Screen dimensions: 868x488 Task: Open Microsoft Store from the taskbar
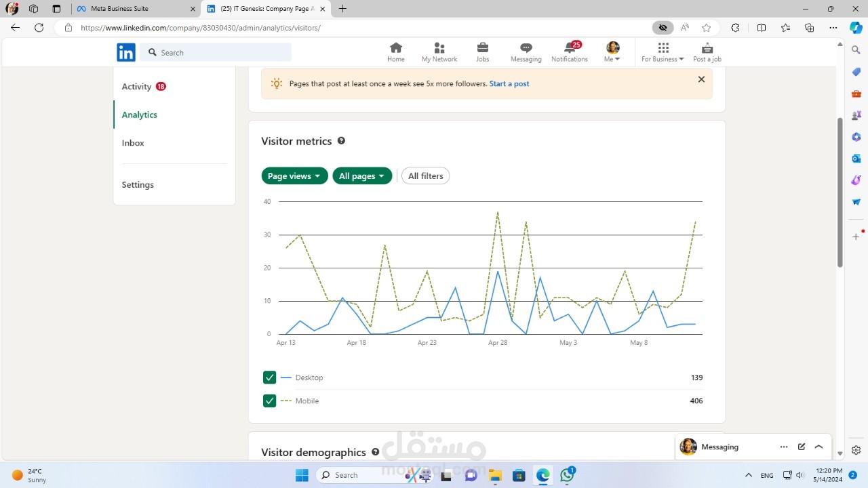(x=519, y=475)
